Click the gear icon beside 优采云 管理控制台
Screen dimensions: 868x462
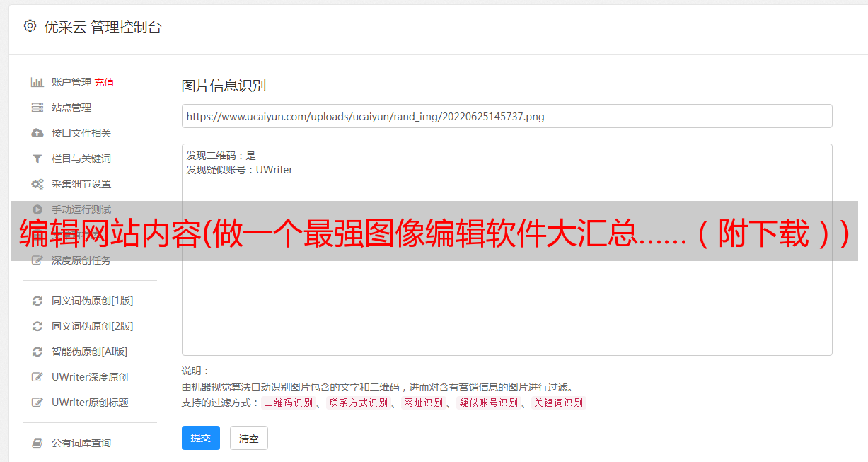point(30,26)
